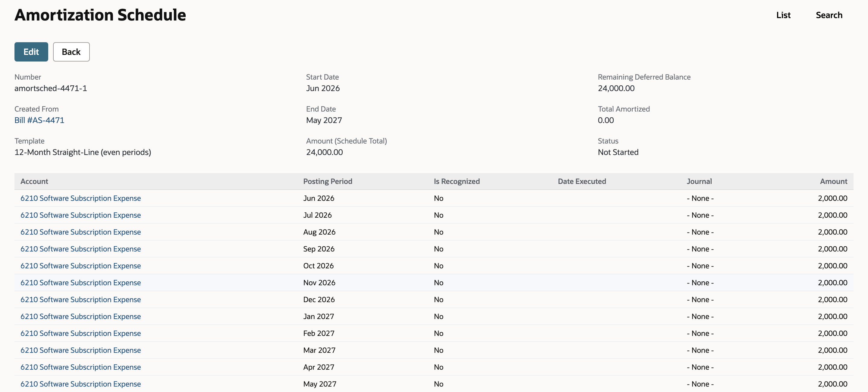Open account link in Jul 2026 row
Viewport: 868px width, 392px height.
pos(80,215)
